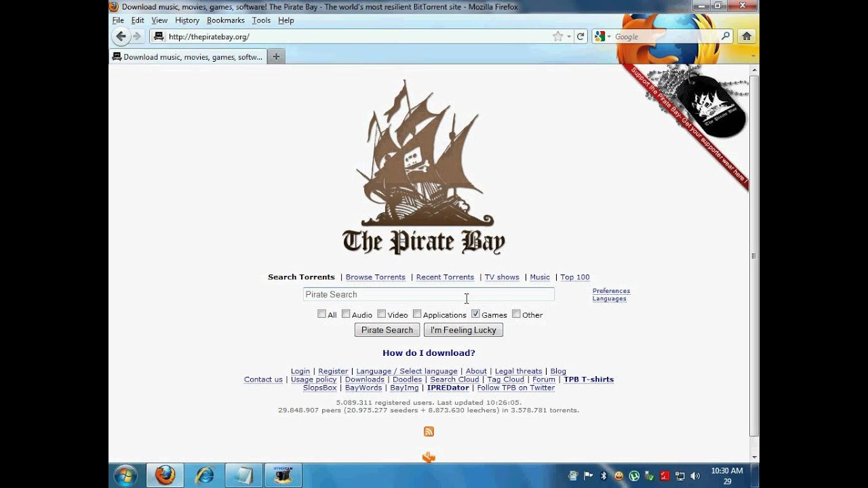Uncheck the Games category checkbox
868x488 pixels.
click(475, 314)
